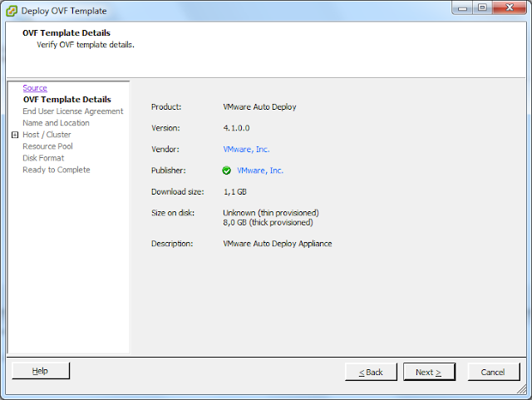
Task: Select End User License Agreement step
Action: click(73, 111)
